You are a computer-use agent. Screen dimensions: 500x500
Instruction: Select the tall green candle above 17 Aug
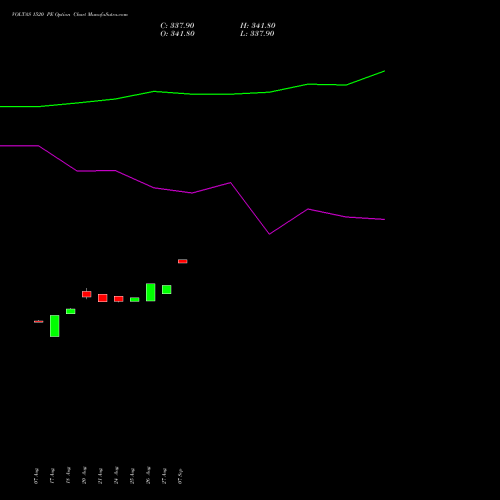pos(55,326)
